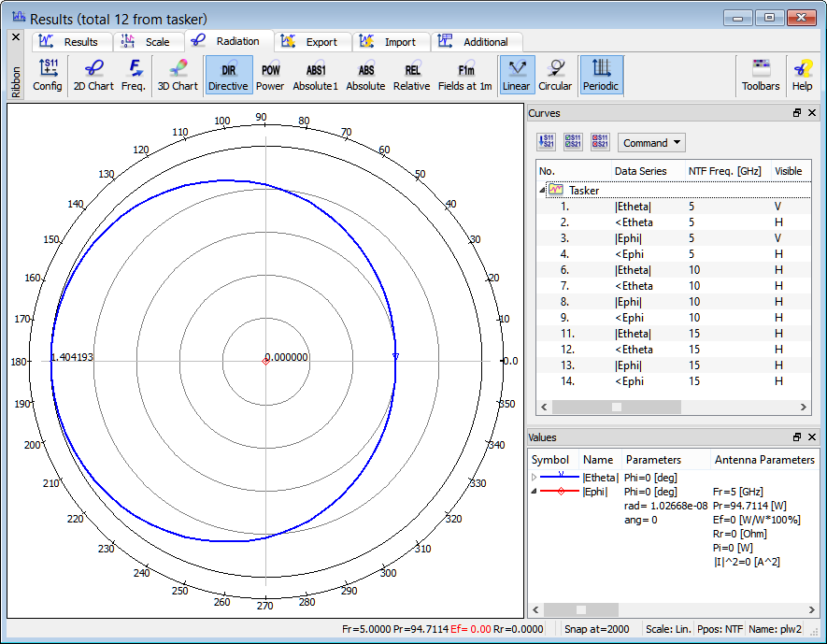Switch to the Export tab
This screenshot has height=644, width=827.
(x=313, y=42)
